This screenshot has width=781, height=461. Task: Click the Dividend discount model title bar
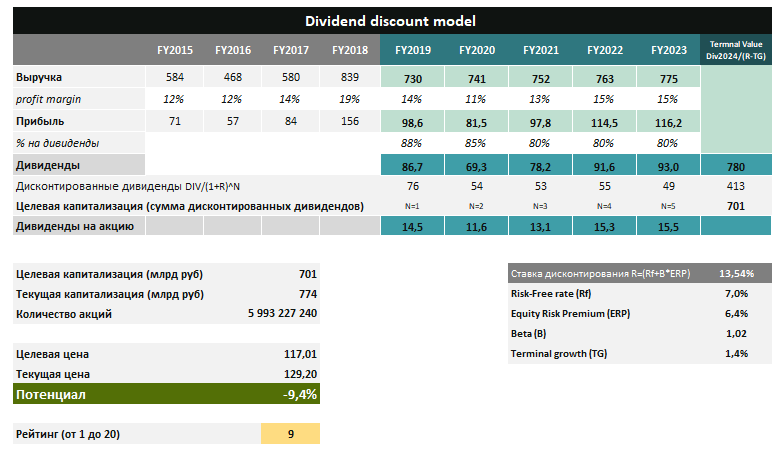tap(390, 20)
